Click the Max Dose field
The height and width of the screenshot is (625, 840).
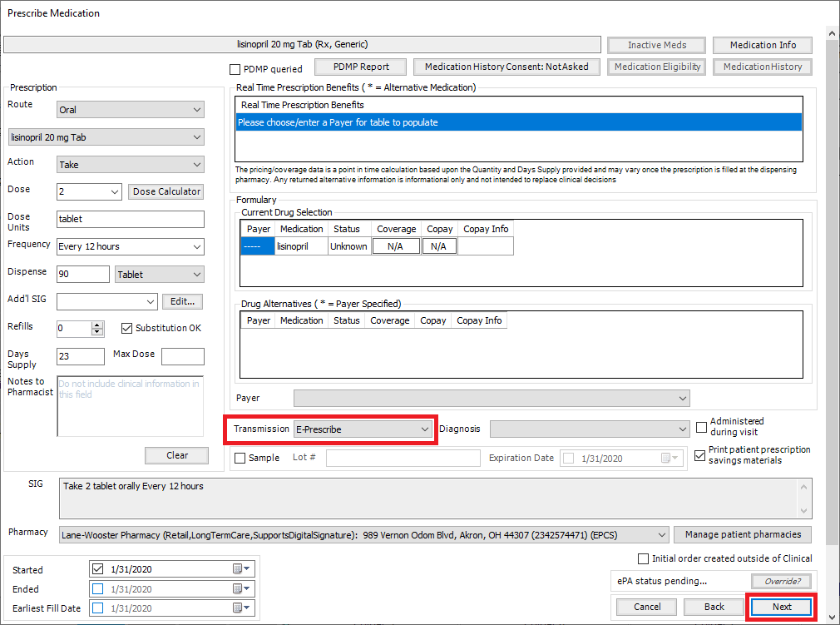(183, 356)
